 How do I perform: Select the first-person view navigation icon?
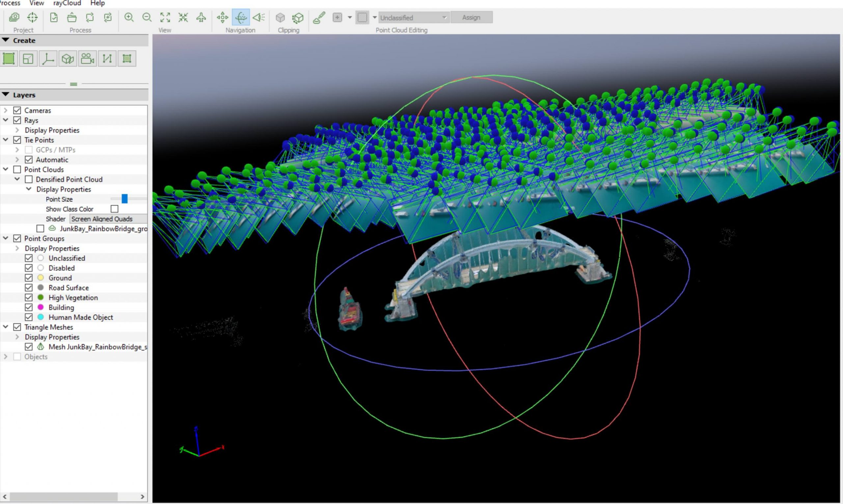coord(259,17)
